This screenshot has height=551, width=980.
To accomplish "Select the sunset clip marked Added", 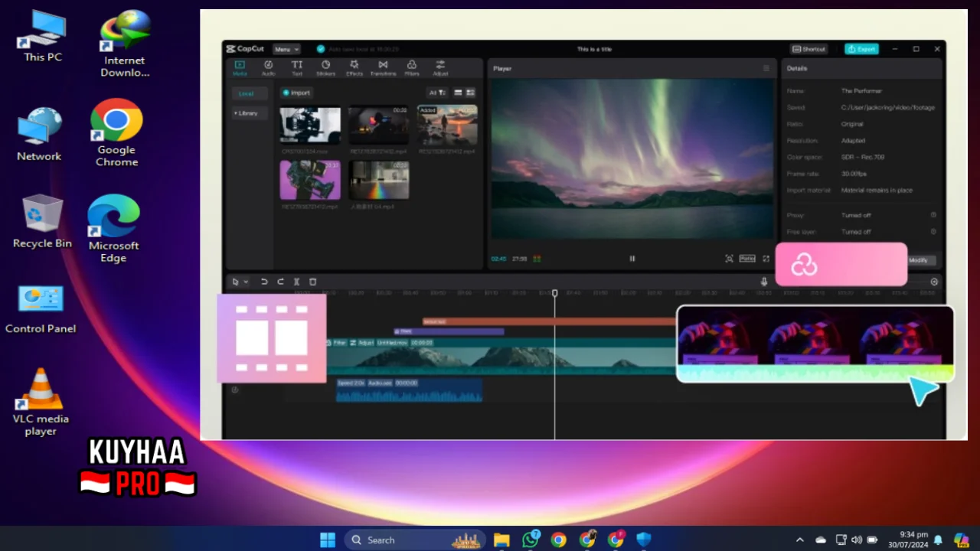I will coord(447,125).
